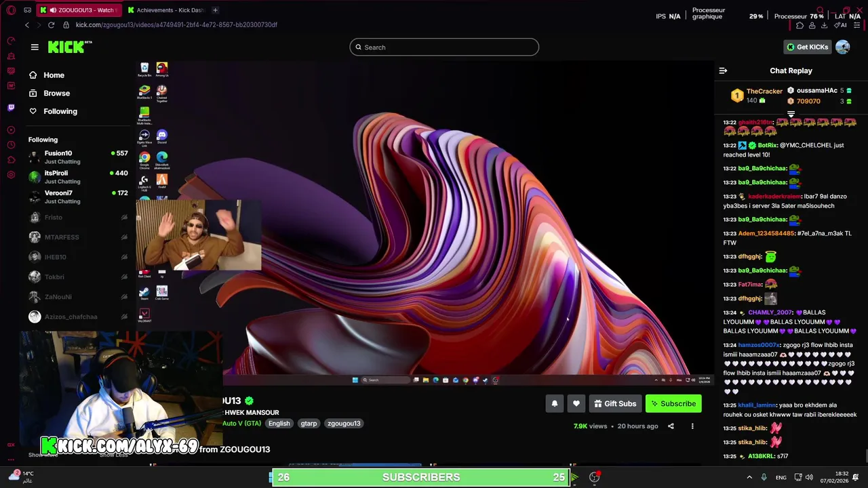868x488 pixels.
Task: Click 709070 gifter entry
Action: coord(820,101)
